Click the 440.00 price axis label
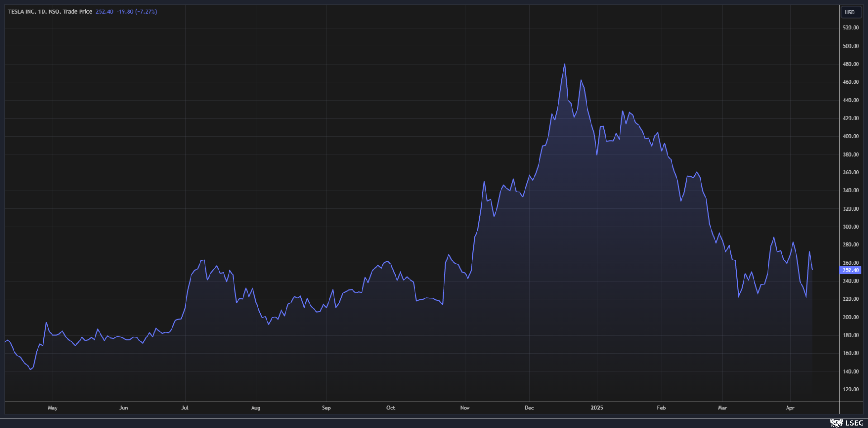 click(x=851, y=100)
